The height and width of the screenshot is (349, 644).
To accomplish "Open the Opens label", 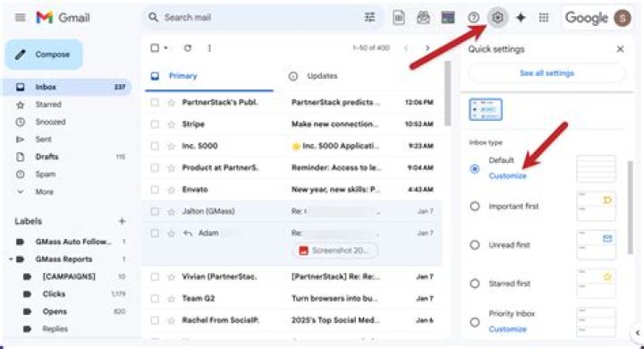I will pos(55,311).
